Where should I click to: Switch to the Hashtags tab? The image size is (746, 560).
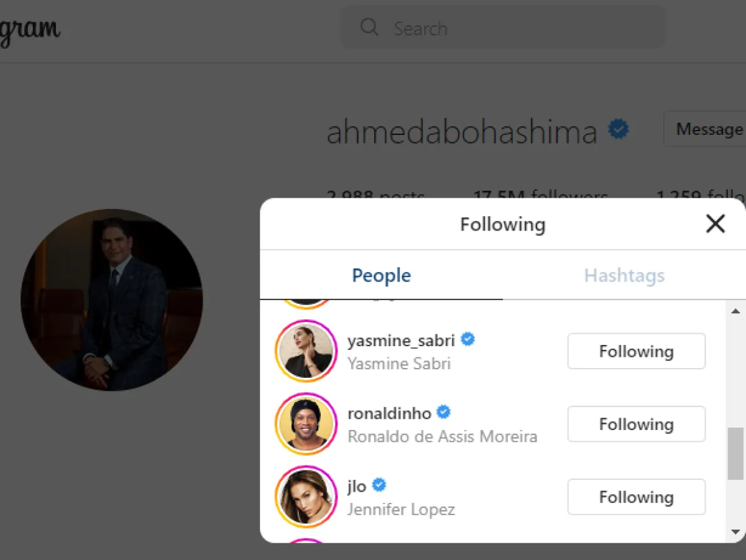[624, 275]
